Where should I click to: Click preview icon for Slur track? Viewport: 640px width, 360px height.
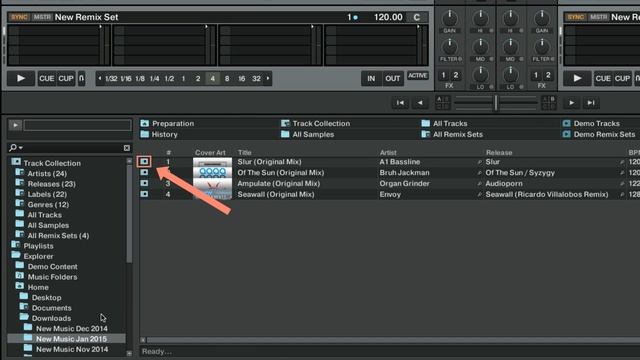pos(144,162)
